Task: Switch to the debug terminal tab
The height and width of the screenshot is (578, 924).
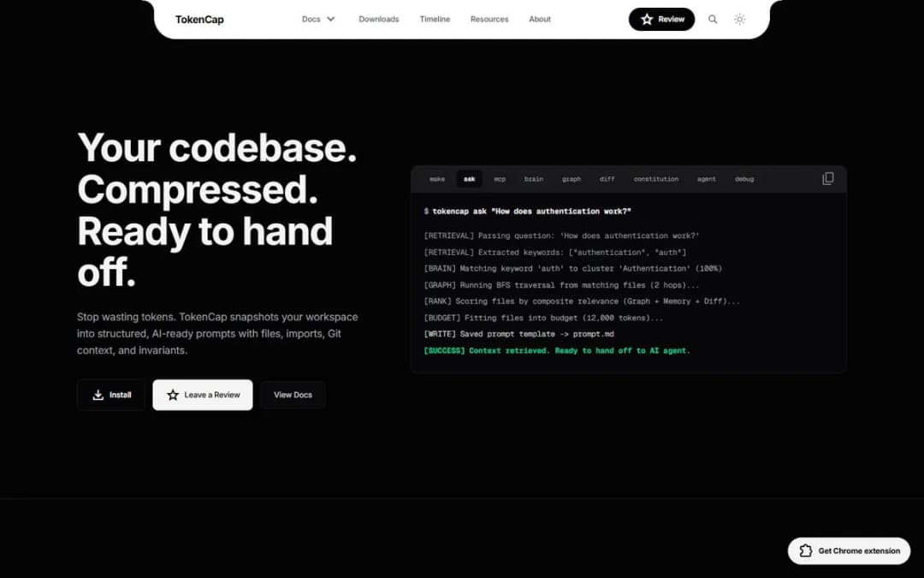Action: [744, 179]
